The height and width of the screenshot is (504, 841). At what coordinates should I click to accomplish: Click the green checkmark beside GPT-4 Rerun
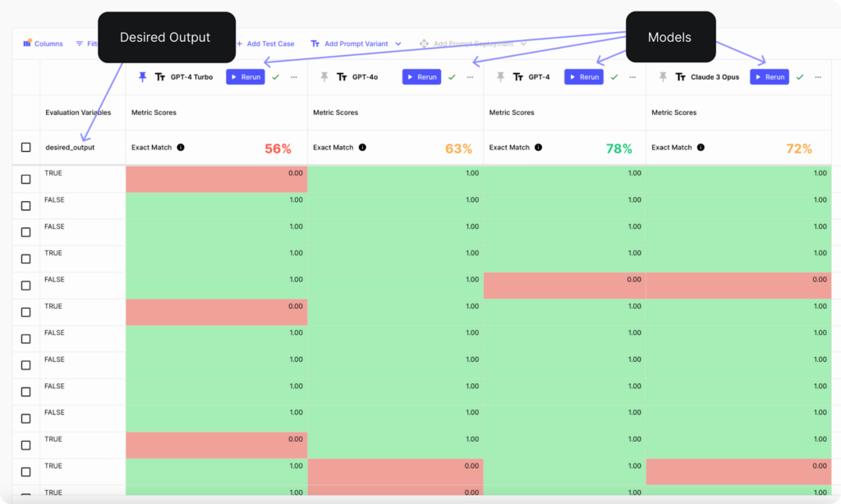tap(614, 77)
